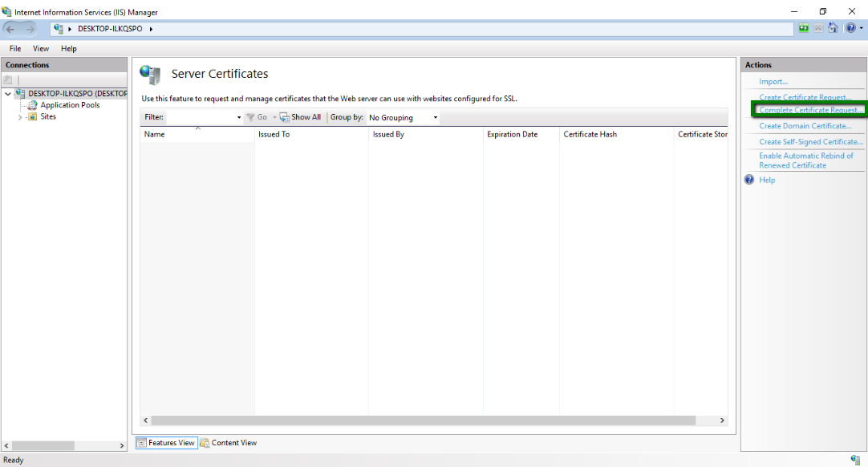Open the dropdown arrow next to Go
Image resolution: width=868 pixels, height=467 pixels.
click(274, 117)
